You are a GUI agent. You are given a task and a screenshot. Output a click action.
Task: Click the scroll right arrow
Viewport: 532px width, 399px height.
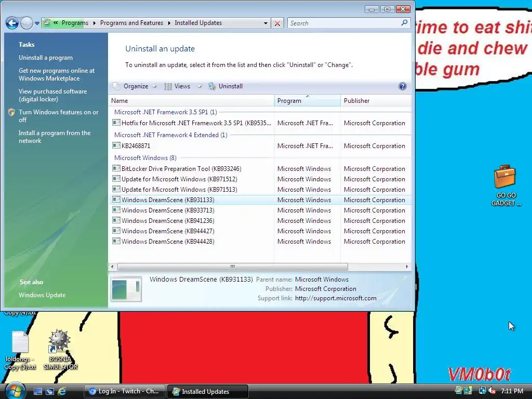pos(407,267)
